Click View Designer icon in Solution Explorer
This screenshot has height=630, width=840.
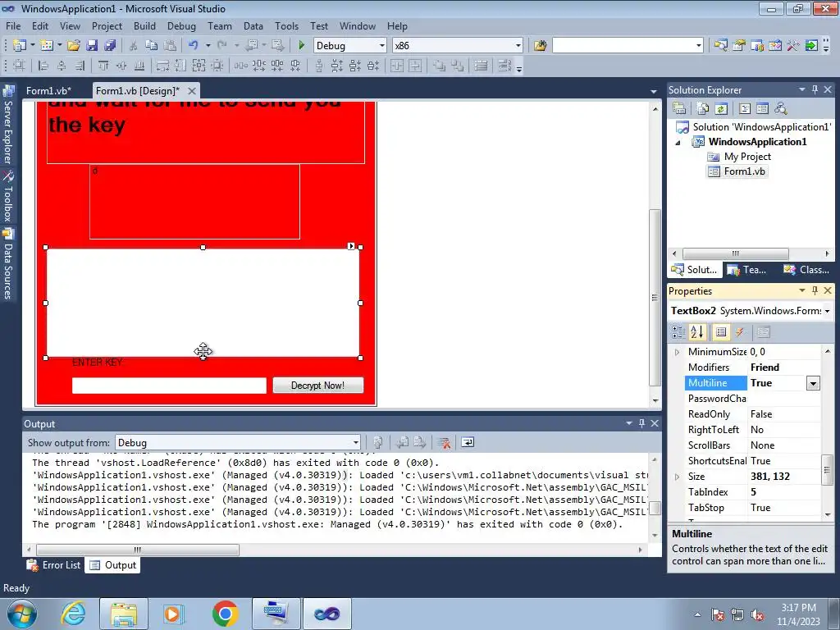[762, 109]
